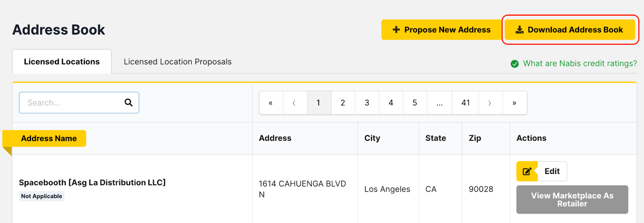This screenshot has height=223, width=644.
Task: Go to the next page chevron
Action: [x=490, y=103]
